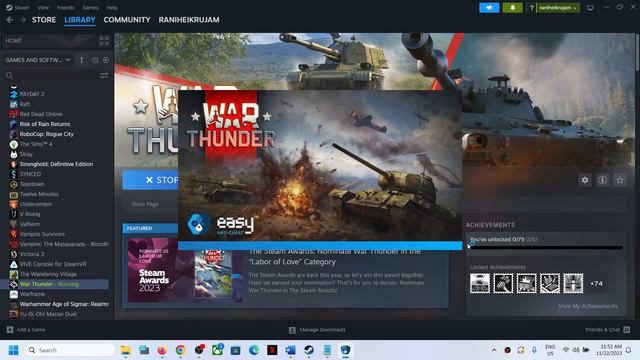Open Friends & Chat
Viewport: 640px width, 360px height.
click(x=603, y=329)
